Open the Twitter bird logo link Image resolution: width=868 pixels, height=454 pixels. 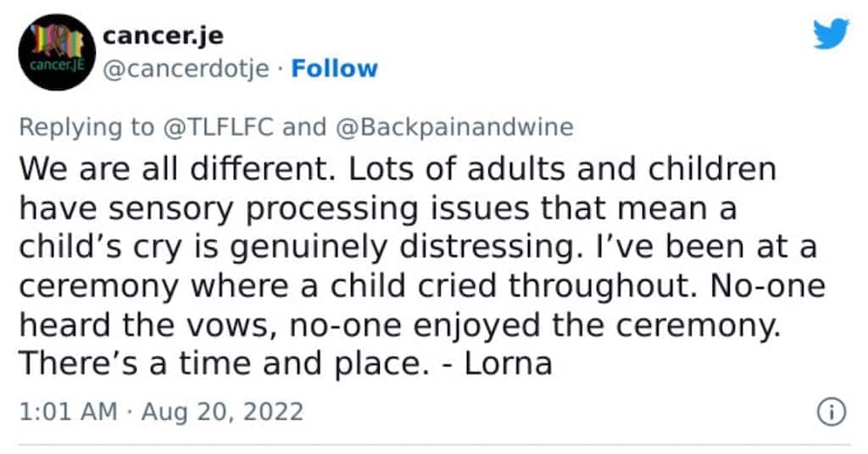pyautogui.click(x=831, y=34)
